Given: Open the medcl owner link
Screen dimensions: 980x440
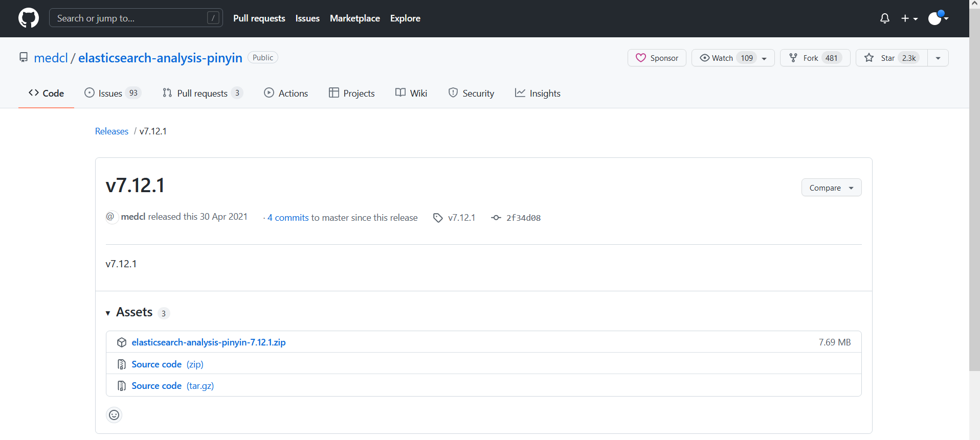Looking at the screenshot, I should pos(51,58).
